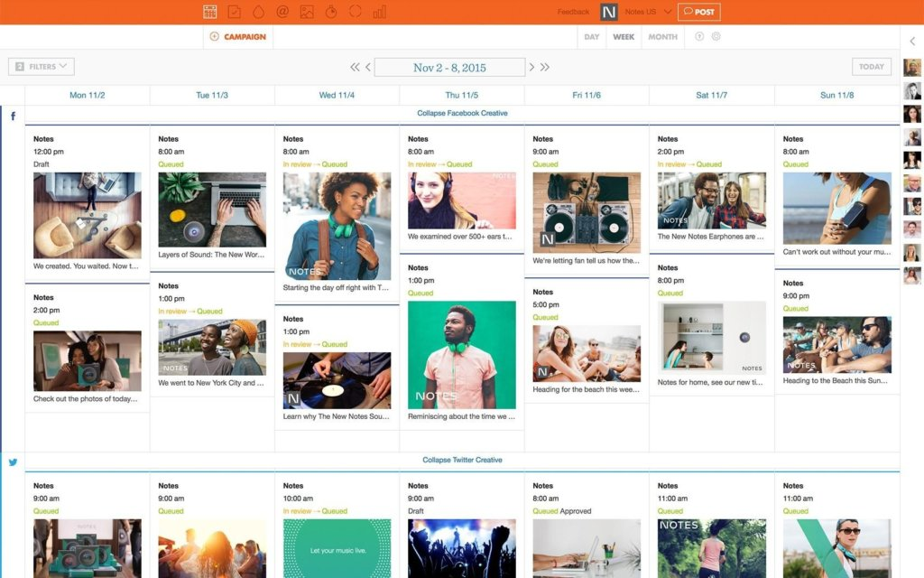
Task: Open the @ mentions icon
Action: coord(281,12)
